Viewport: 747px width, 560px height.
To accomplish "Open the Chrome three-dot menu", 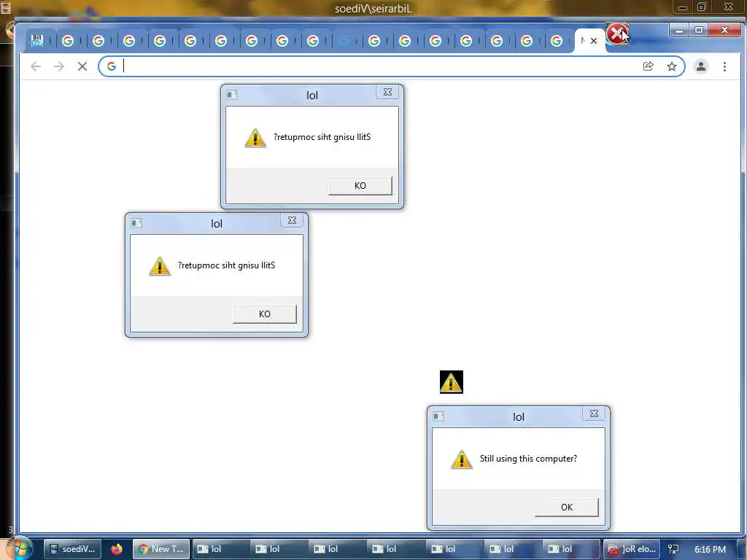I will tap(724, 66).
